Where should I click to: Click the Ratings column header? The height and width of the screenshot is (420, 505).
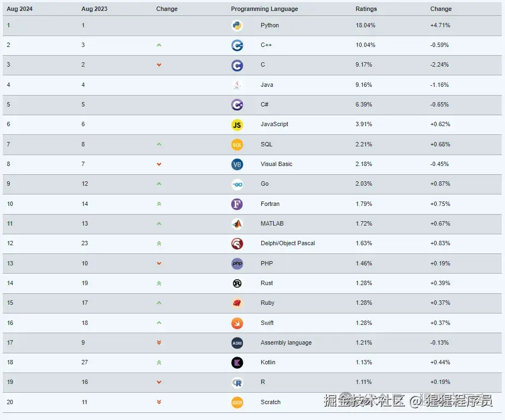(x=366, y=9)
